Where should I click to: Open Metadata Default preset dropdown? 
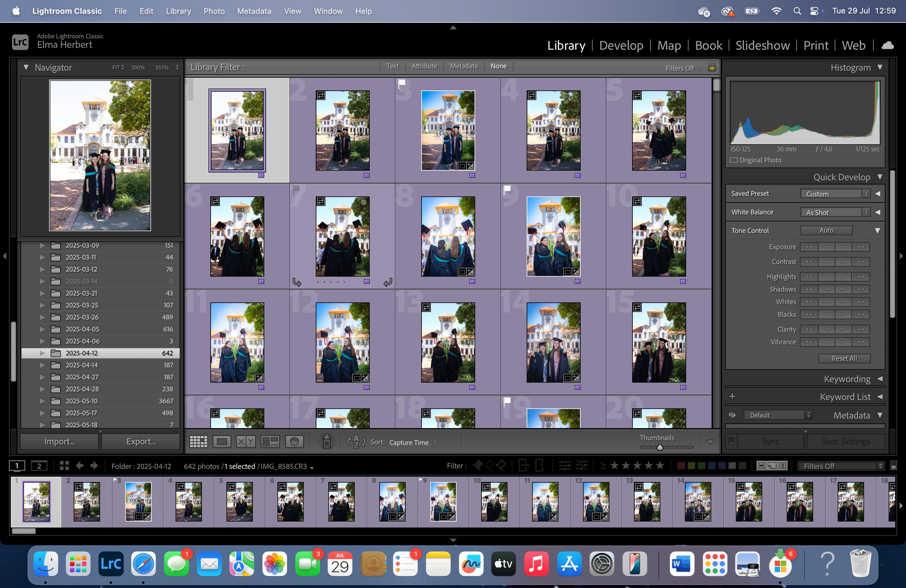pos(778,415)
